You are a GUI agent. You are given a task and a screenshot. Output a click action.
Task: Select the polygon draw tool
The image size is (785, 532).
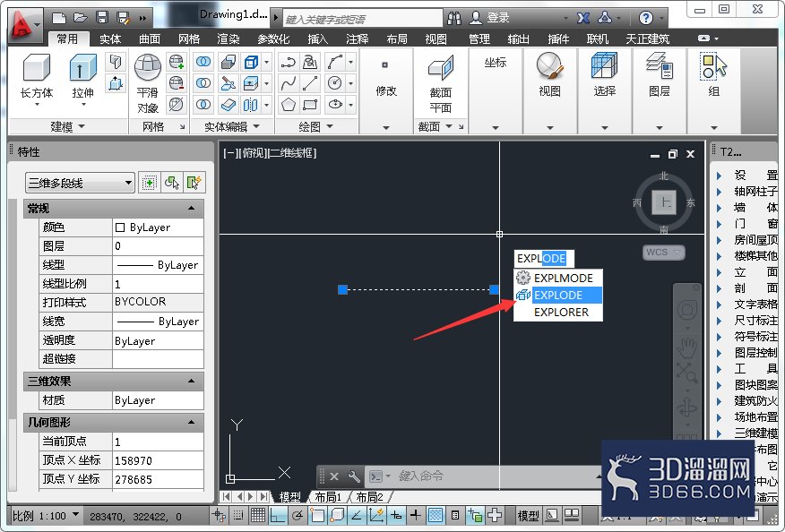(x=289, y=104)
